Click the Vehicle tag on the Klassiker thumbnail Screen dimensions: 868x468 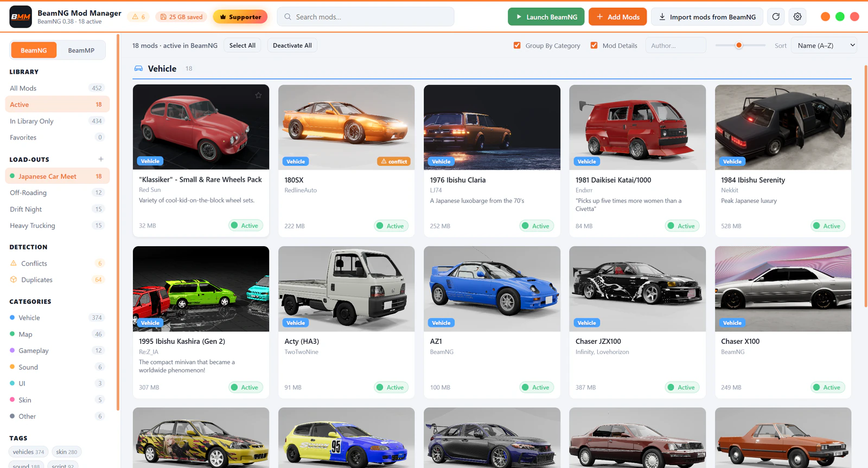(x=150, y=161)
